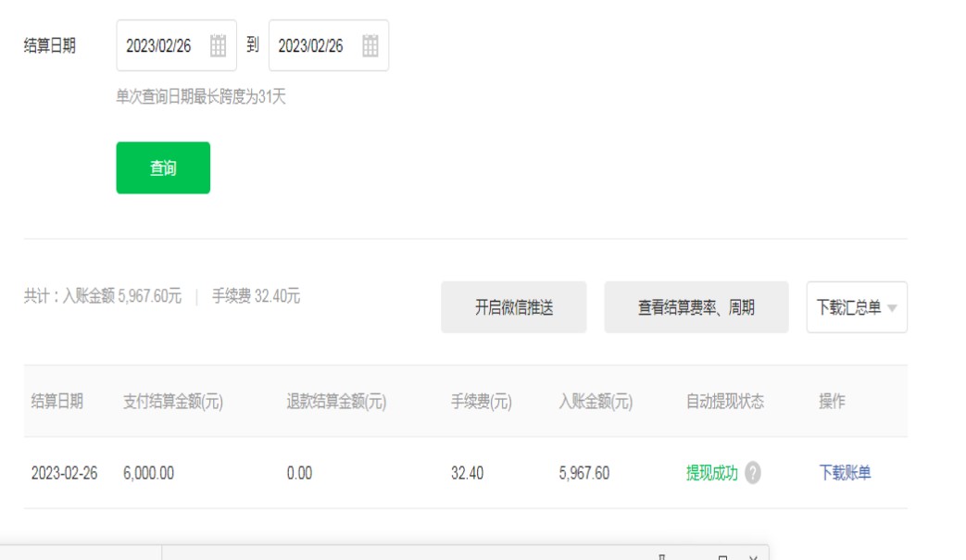Click the 5,967.60 amount cell in the row
The width and height of the screenshot is (966, 560).
pos(584,473)
